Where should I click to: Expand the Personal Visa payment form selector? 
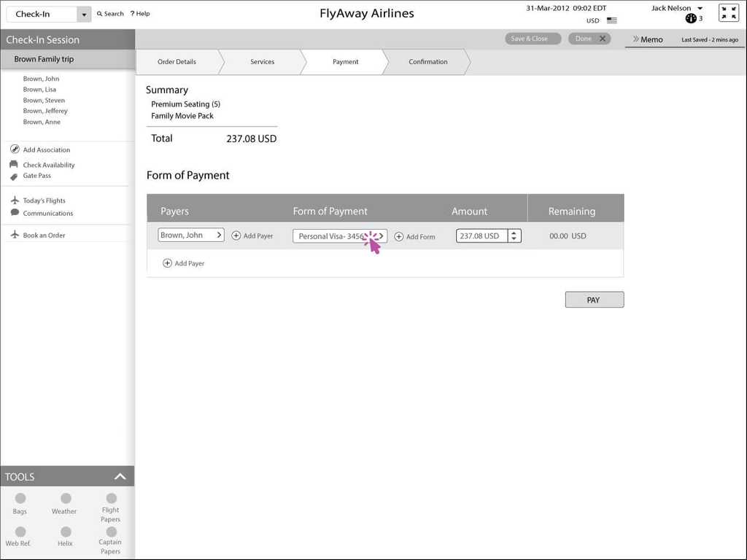pyautogui.click(x=381, y=236)
